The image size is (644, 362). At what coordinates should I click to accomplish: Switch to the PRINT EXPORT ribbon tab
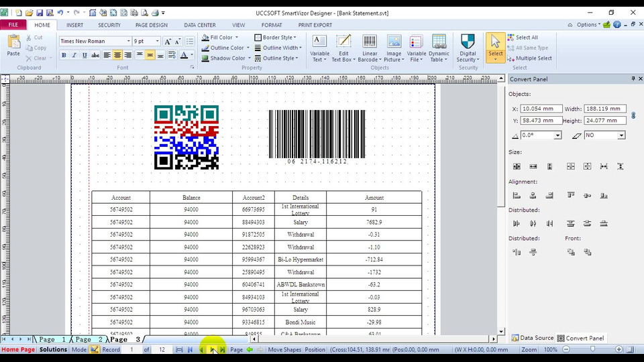click(315, 25)
